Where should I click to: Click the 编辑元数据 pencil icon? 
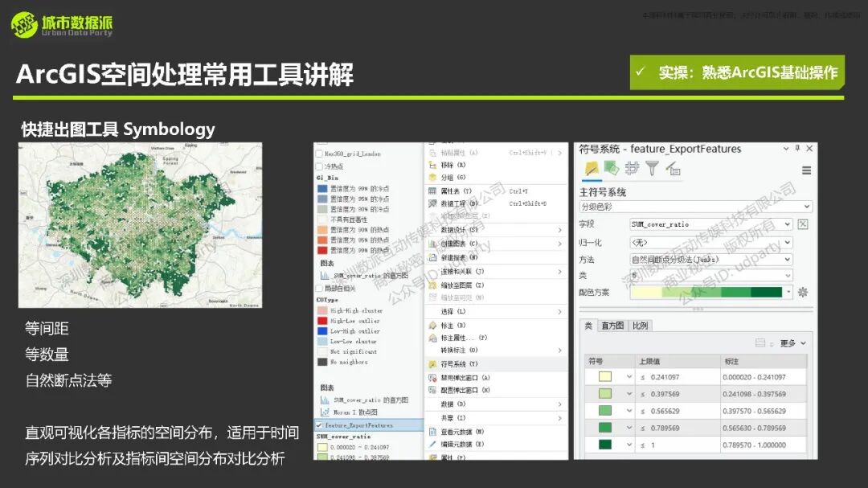(433, 445)
